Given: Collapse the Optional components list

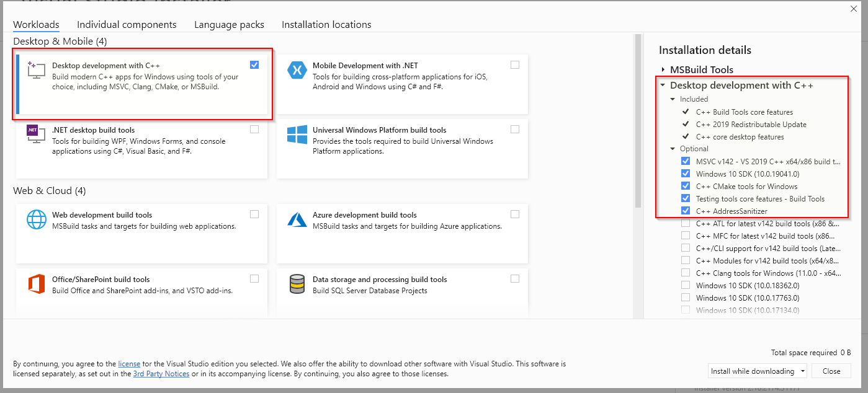Looking at the screenshot, I should tap(673, 149).
